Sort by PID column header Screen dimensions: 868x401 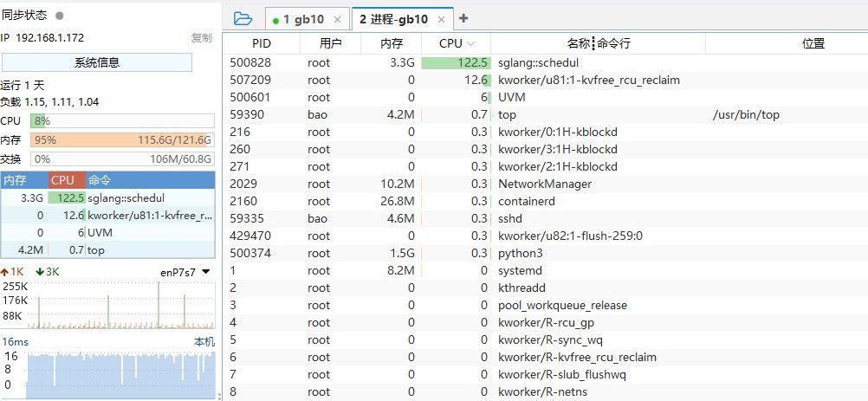point(262,43)
